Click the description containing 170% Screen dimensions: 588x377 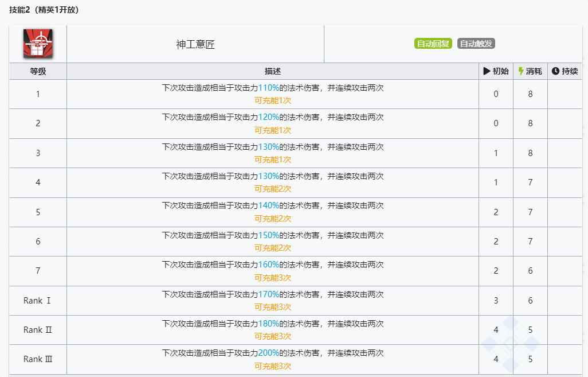[x=273, y=294]
